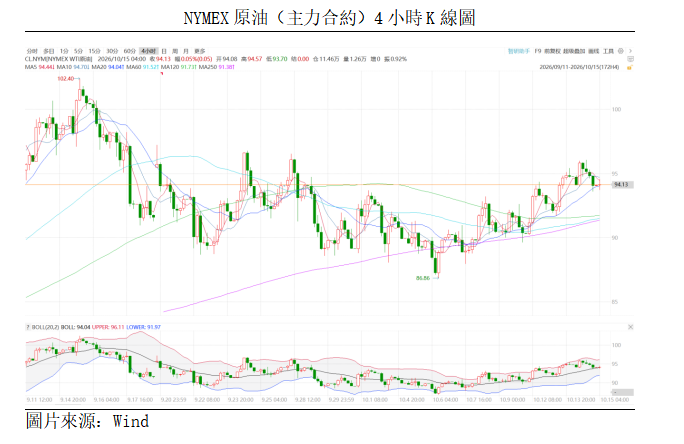Select the 5分 chart period
The image size is (684, 444).
pos(78,51)
